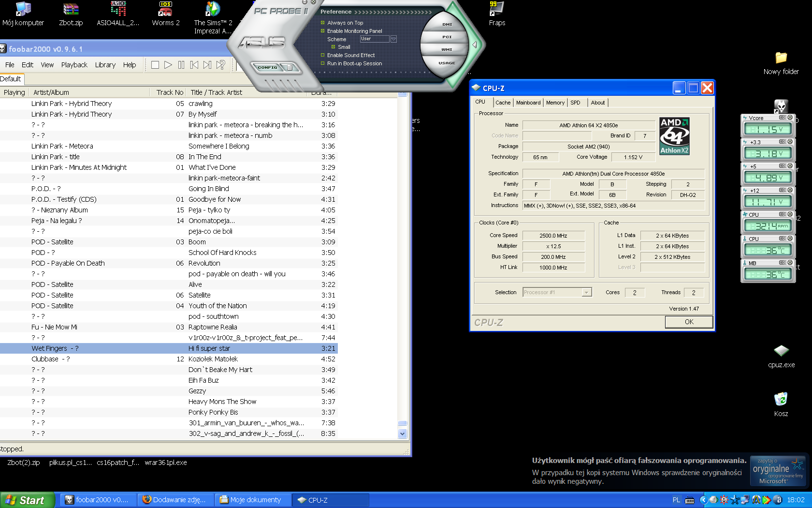Select the foobar alien-head desktop shortcut
812x508 pixels.
(x=781, y=106)
